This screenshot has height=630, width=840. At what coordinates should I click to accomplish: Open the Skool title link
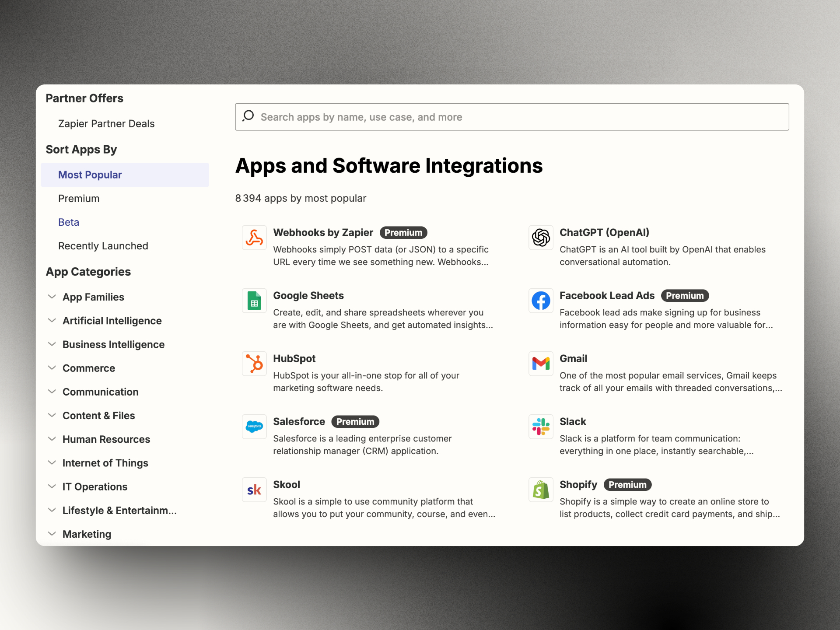click(x=287, y=484)
